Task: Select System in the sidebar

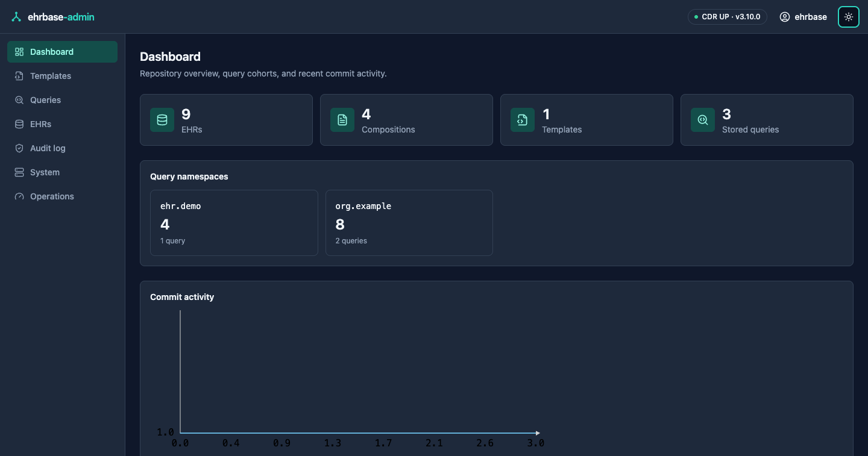Action: tap(62, 172)
